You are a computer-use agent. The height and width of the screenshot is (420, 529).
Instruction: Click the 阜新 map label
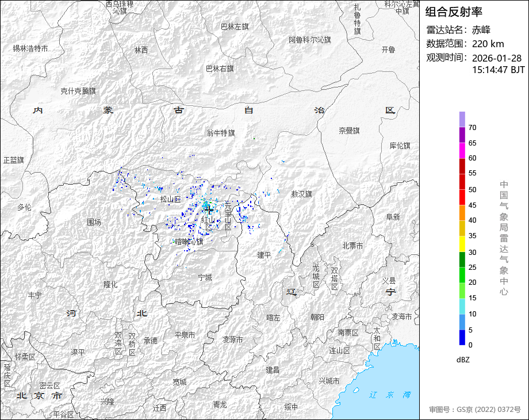[x=393, y=217]
